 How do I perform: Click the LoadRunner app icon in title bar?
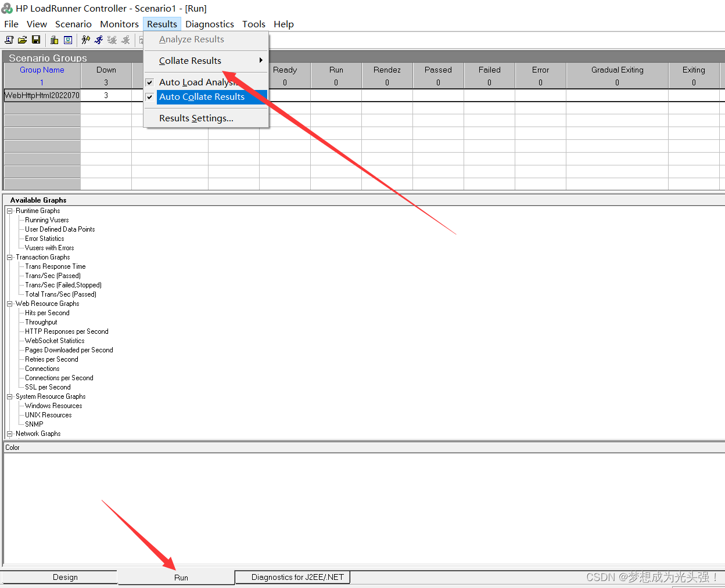coord(7,9)
